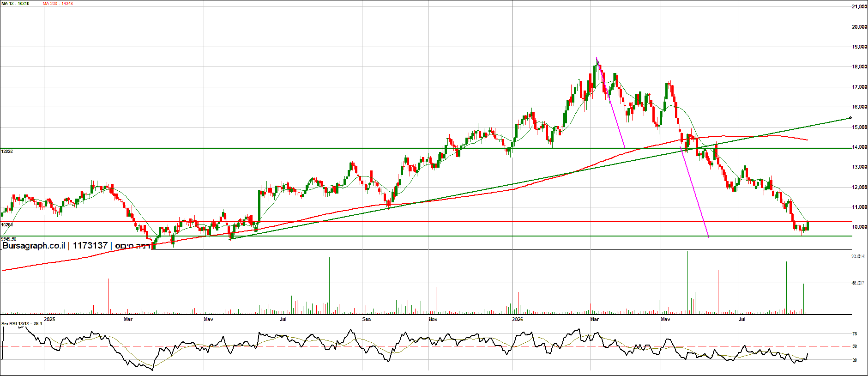This screenshot has height=376, width=868.
Task: Click the 21,000 price axis label
Action: coord(859,6)
